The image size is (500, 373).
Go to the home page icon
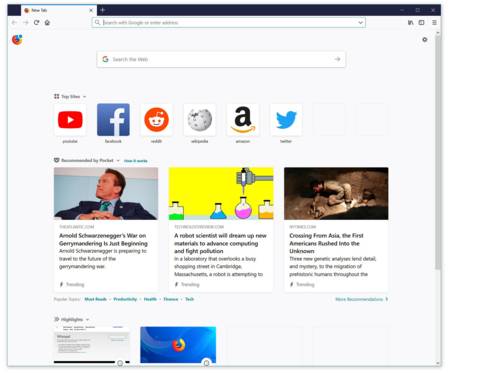pos(47,23)
